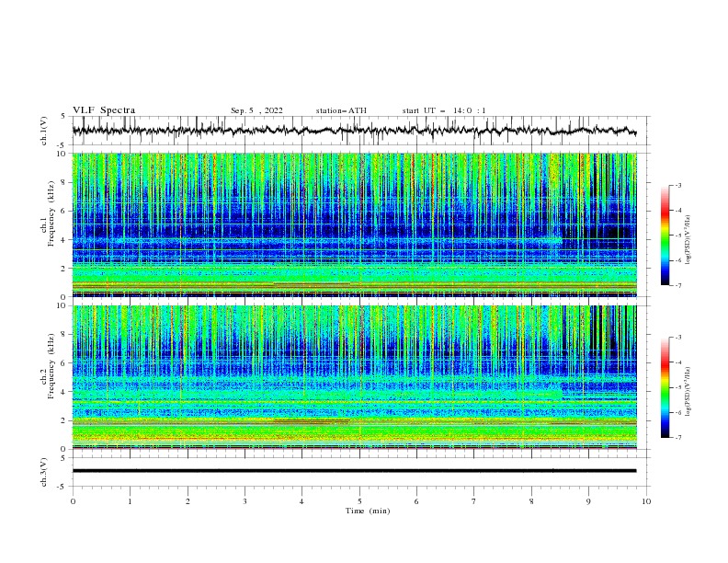Click the 'ch.3(V)' waveform axis label
728x563 pixels.
44,472
